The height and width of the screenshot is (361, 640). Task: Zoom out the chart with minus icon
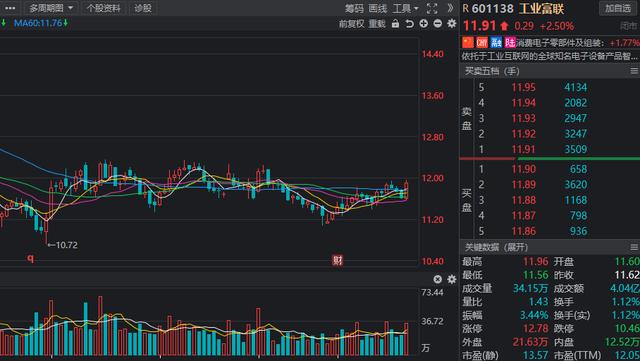(438, 24)
